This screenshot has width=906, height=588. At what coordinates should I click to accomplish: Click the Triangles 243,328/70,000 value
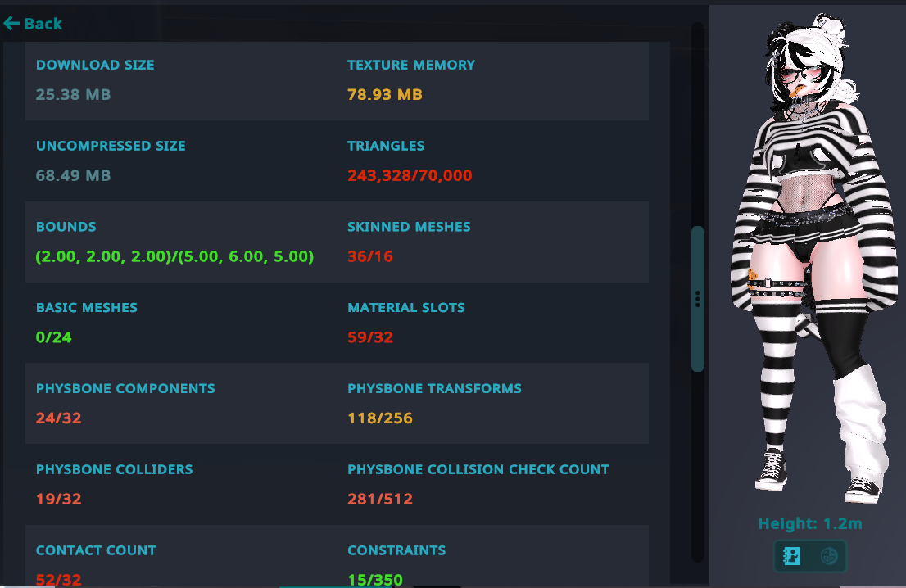tap(409, 175)
